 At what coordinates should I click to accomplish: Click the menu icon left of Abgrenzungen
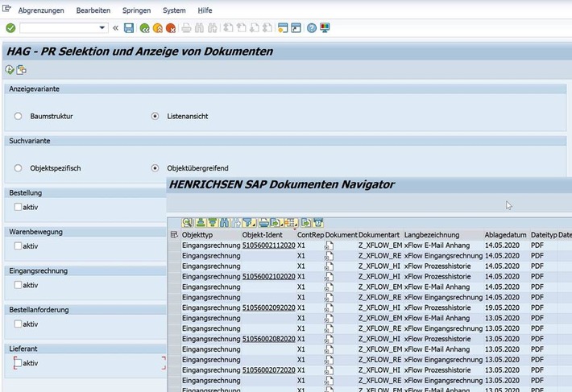(6, 8)
